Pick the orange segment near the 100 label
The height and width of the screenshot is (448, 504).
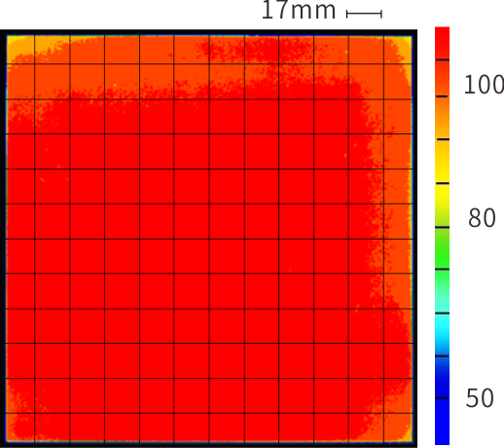(442, 118)
